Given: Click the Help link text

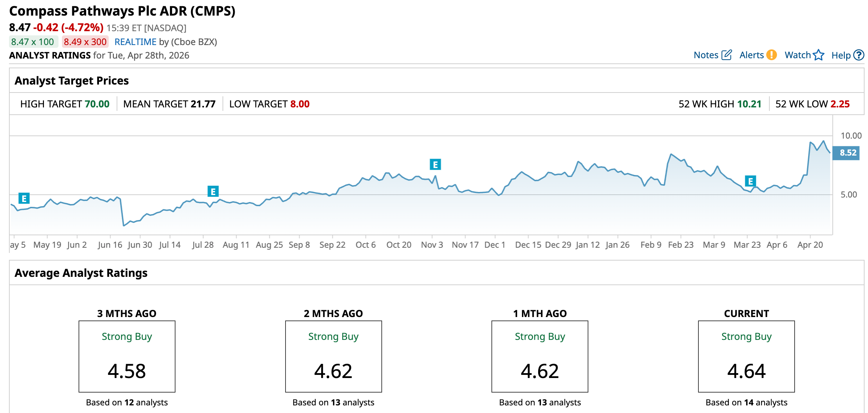Looking at the screenshot, I should click(841, 55).
